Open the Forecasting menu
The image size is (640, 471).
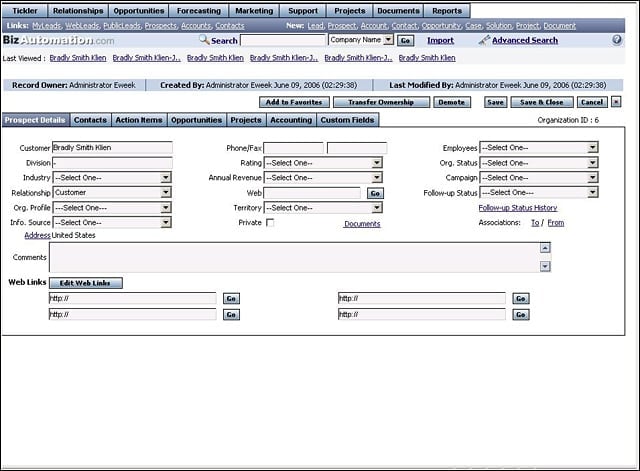199,11
